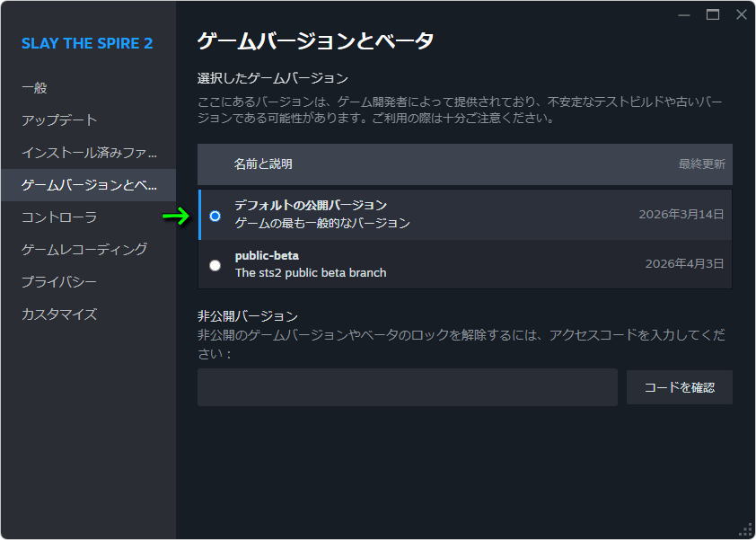Open the 一般 settings page
756x540 pixels.
click(34, 88)
